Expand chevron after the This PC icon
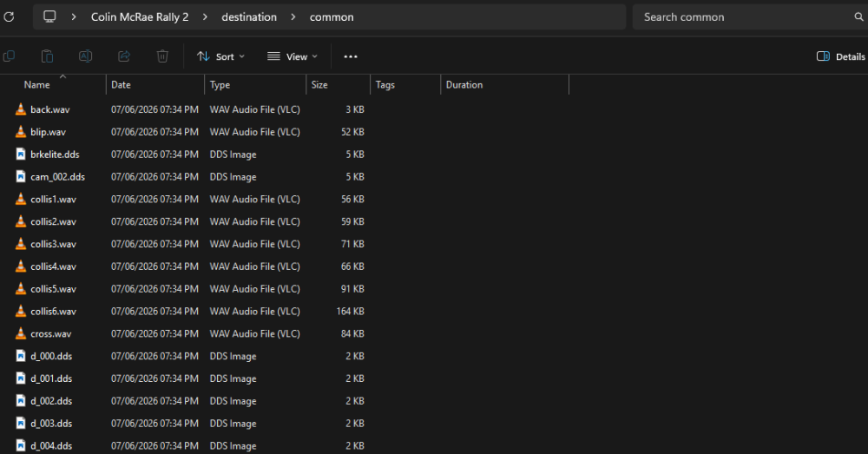 pos(74,17)
